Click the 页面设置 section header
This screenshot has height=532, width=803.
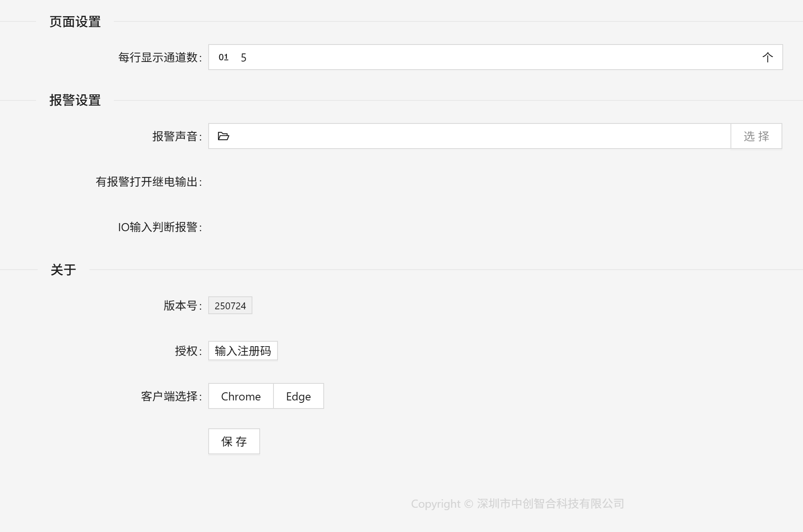coord(75,22)
